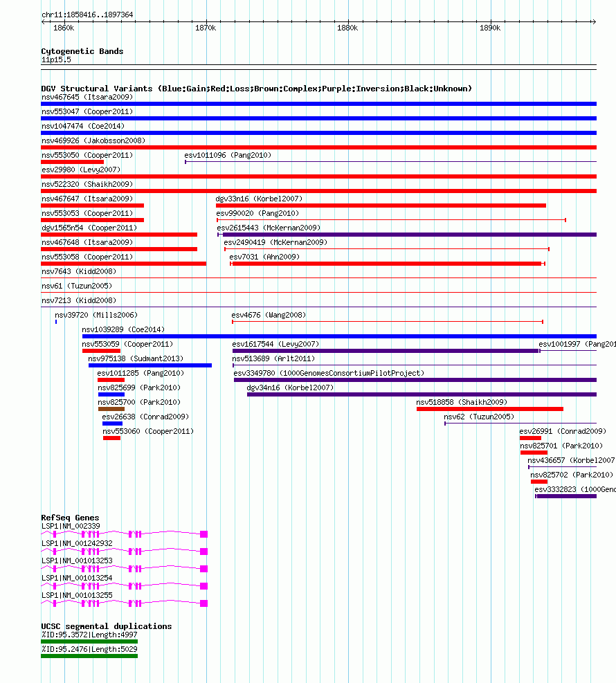The image size is (616, 683).
Task: Open the nsv553053 (Cooper2011) label
Action: point(87,213)
